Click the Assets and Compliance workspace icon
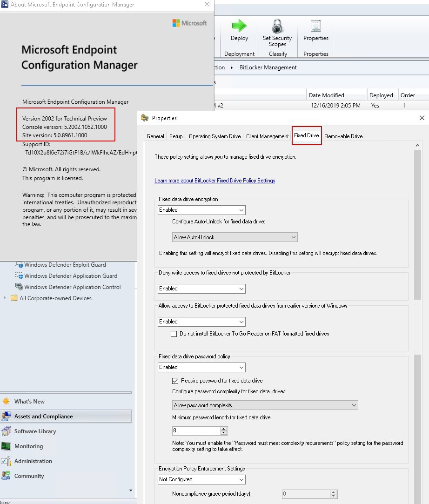Image resolution: width=429 pixels, height=504 pixels. (6, 416)
